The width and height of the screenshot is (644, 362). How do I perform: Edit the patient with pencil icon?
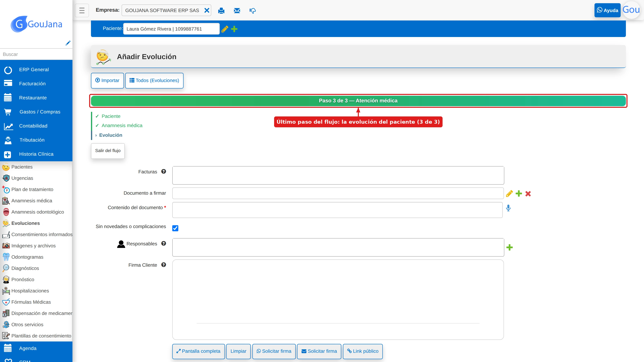click(225, 29)
